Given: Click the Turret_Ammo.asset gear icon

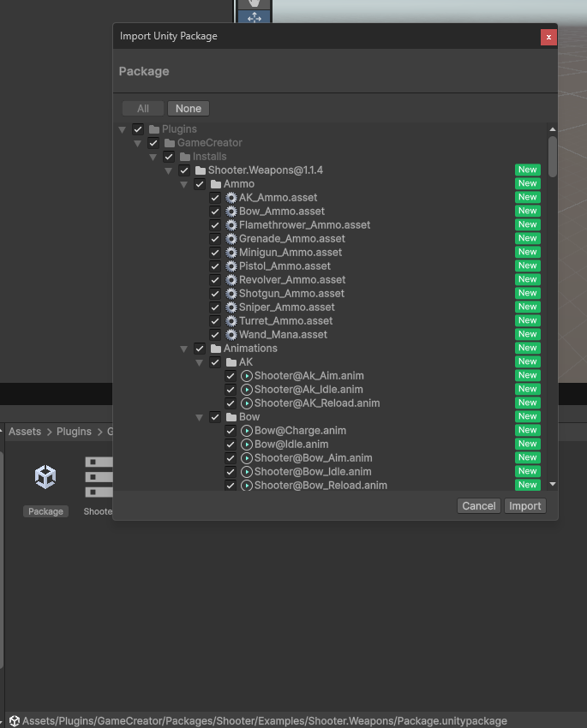Looking at the screenshot, I should tap(231, 321).
